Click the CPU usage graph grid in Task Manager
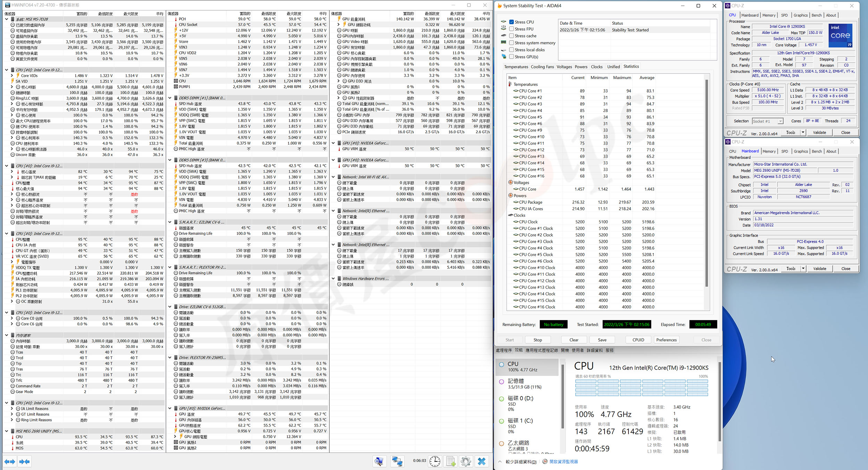Screen dimensions: 868x470 pos(642,388)
